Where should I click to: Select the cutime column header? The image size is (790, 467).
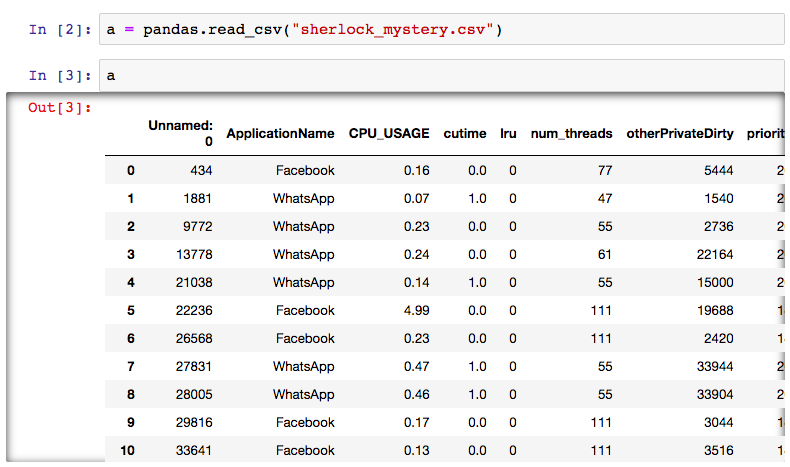pos(465,134)
